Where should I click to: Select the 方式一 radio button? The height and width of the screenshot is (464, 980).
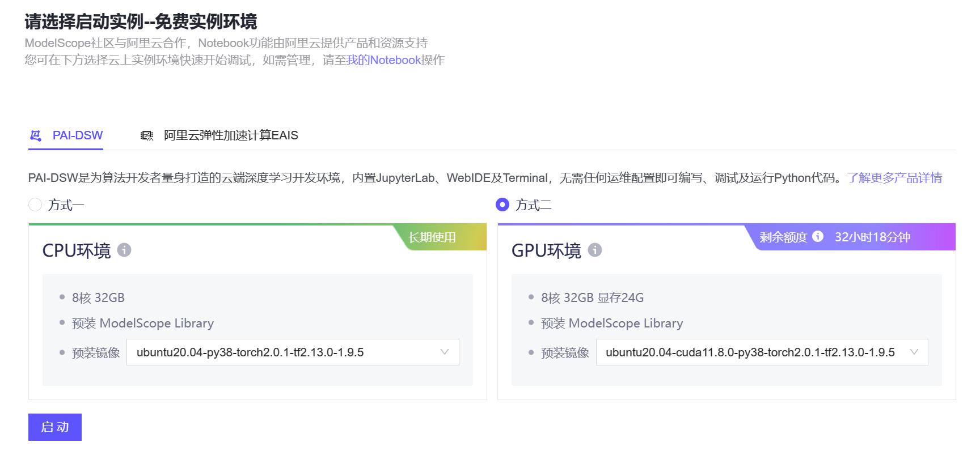click(x=35, y=205)
